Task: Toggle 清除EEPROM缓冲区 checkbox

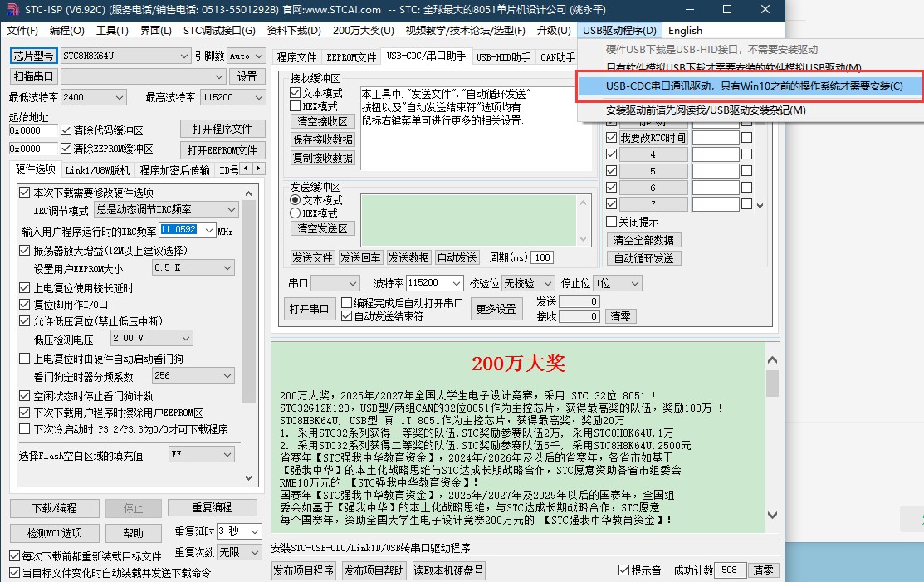Action: 66,149
